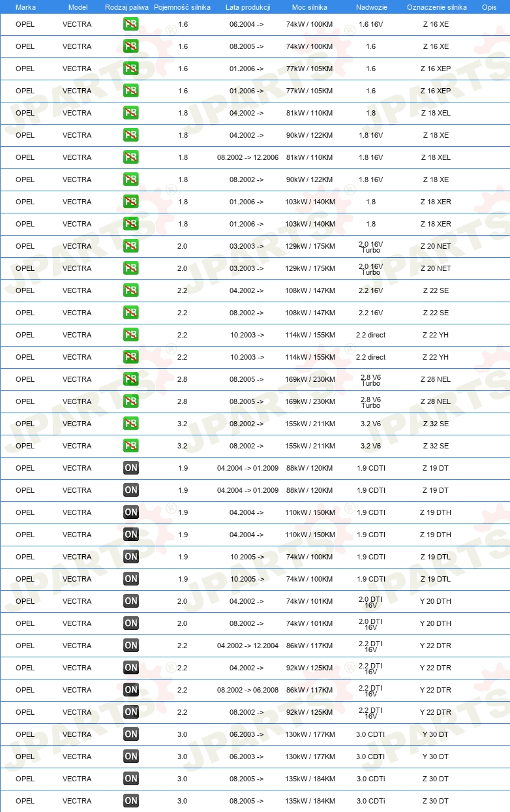This screenshot has height=812, width=510.
Task: Click ON icon in 08.2002 -> 06.2008 row
Action: click(x=131, y=690)
